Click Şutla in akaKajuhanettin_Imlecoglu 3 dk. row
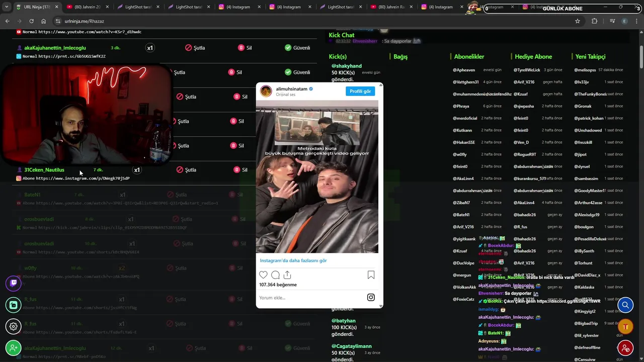This screenshot has height=362, width=644. [195, 48]
